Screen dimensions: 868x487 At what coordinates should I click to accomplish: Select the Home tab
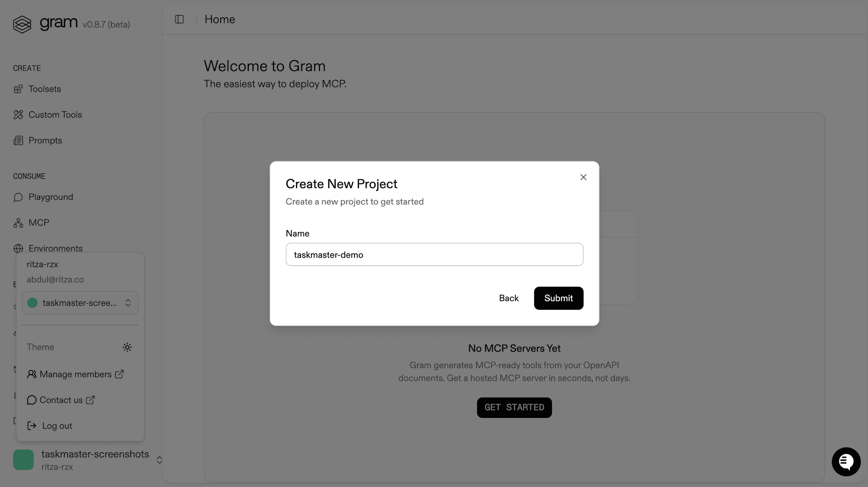pos(220,19)
